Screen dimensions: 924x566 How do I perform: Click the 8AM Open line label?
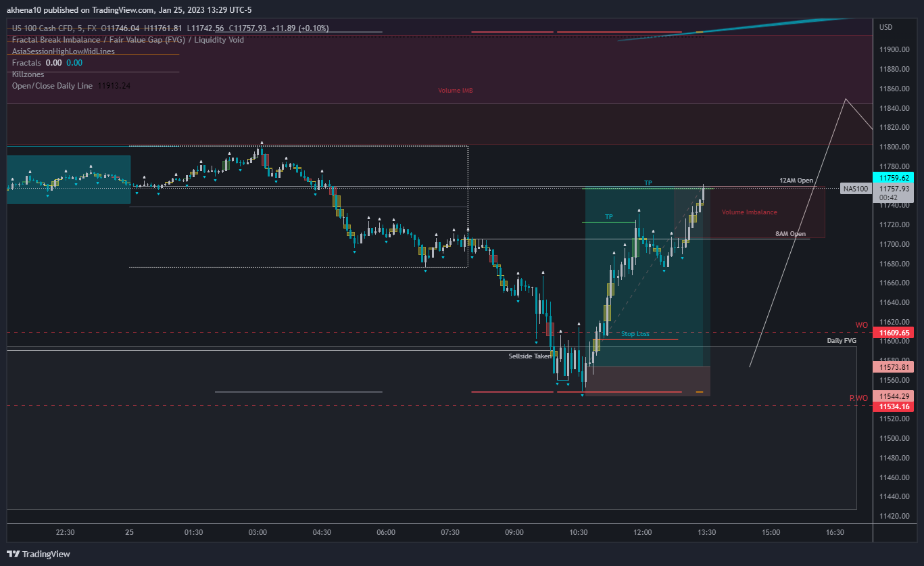coord(790,234)
